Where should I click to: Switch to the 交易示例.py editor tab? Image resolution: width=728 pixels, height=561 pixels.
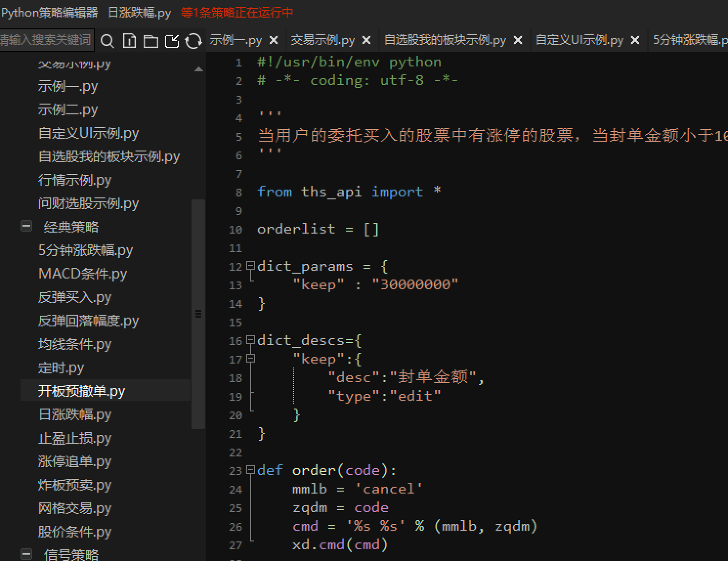pos(322,40)
